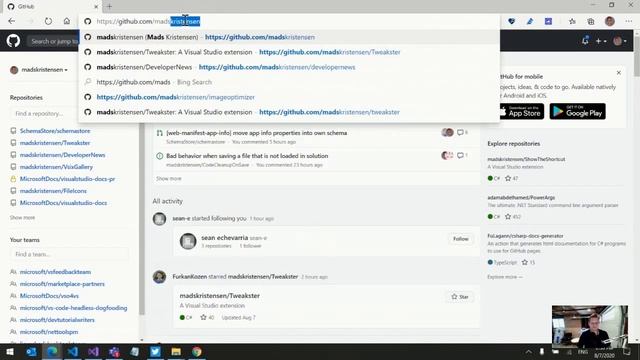Image resolution: width=640 pixels, height=360 pixels.
Task: Open the browser settings ellipsis menu
Action: coord(629,21)
